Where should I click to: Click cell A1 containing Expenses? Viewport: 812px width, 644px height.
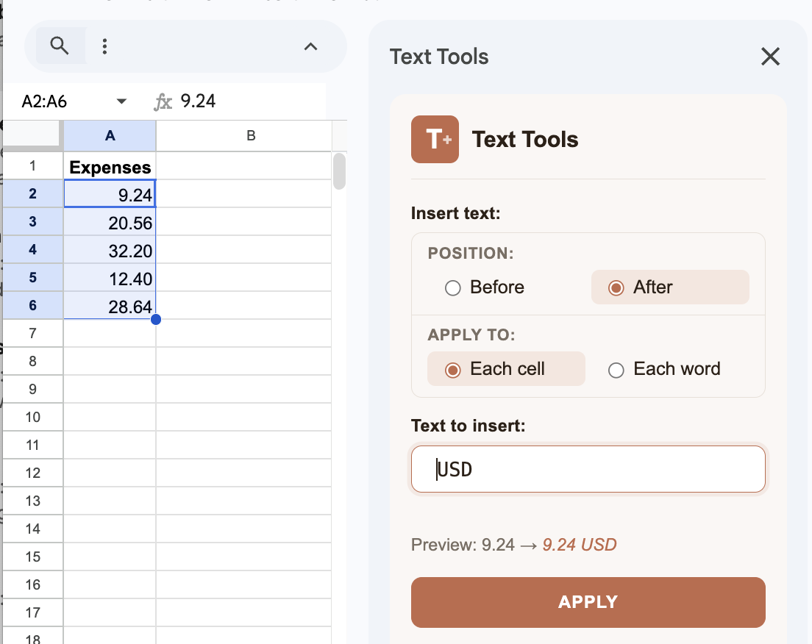110,166
